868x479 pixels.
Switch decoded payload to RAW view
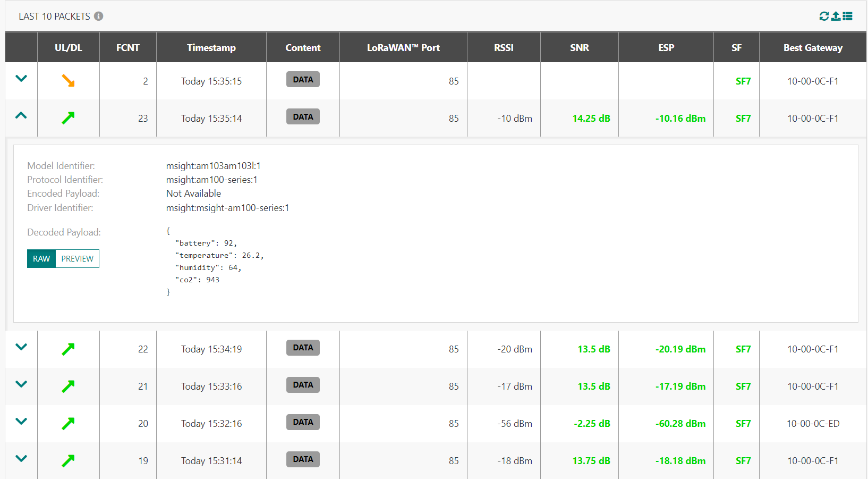[41, 259]
